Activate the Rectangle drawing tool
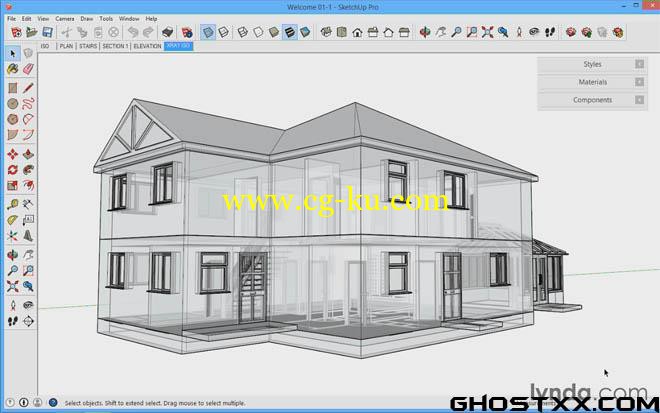 click(x=13, y=88)
